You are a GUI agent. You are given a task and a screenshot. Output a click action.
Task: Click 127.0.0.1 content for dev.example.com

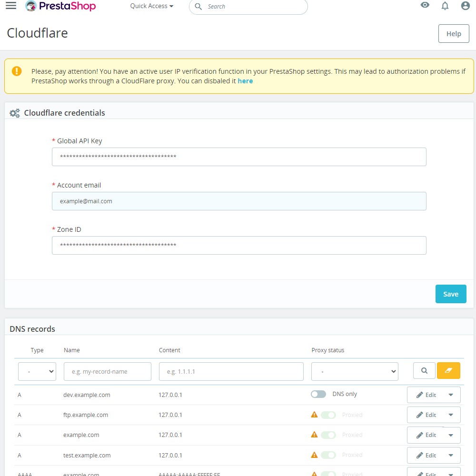(x=170, y=395)
